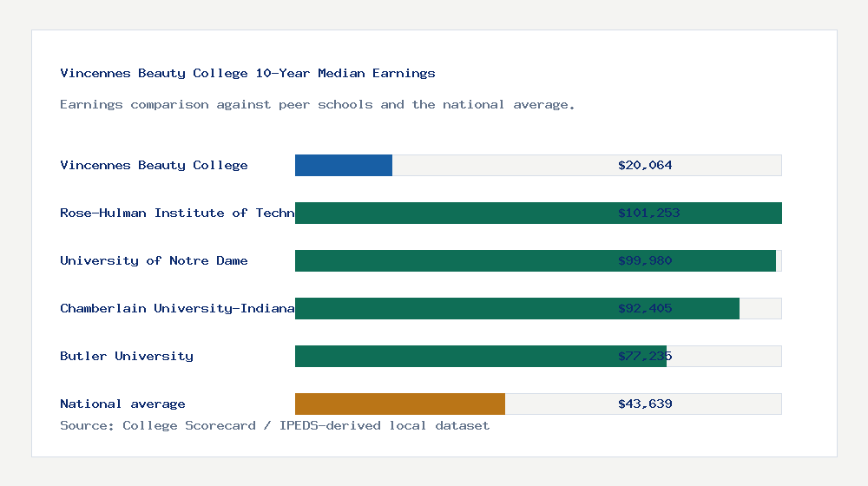This screenshot has height=486, width=868.
Task: Select the 'Vincennes Beauty College' row label
Action: pos(154,165)
